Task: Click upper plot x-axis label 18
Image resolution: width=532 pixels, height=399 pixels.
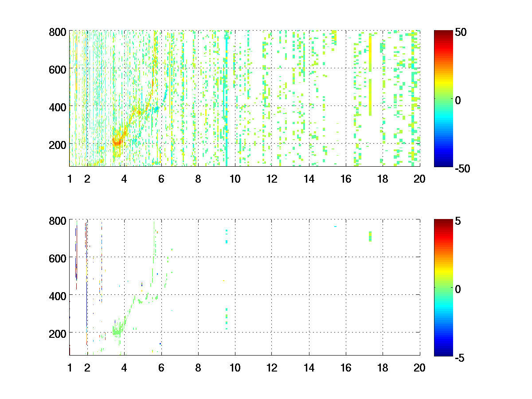Action: click(x=383, y=179)
